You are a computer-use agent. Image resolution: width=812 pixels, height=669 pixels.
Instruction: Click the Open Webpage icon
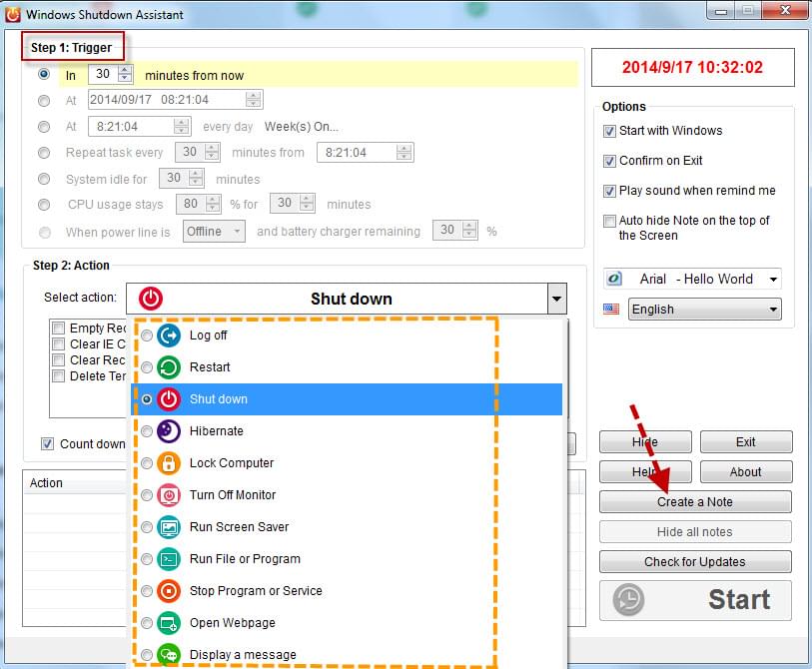[169, 623]
